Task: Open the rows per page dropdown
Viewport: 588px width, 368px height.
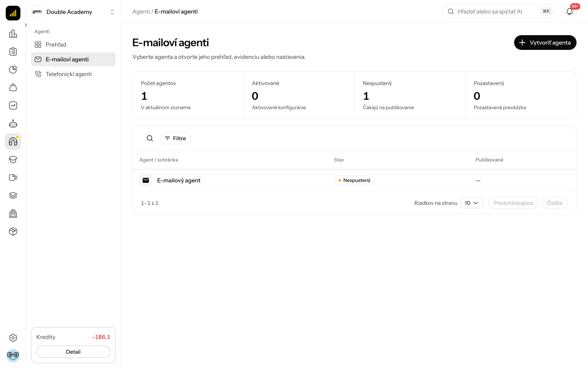Action: [472, 203]
